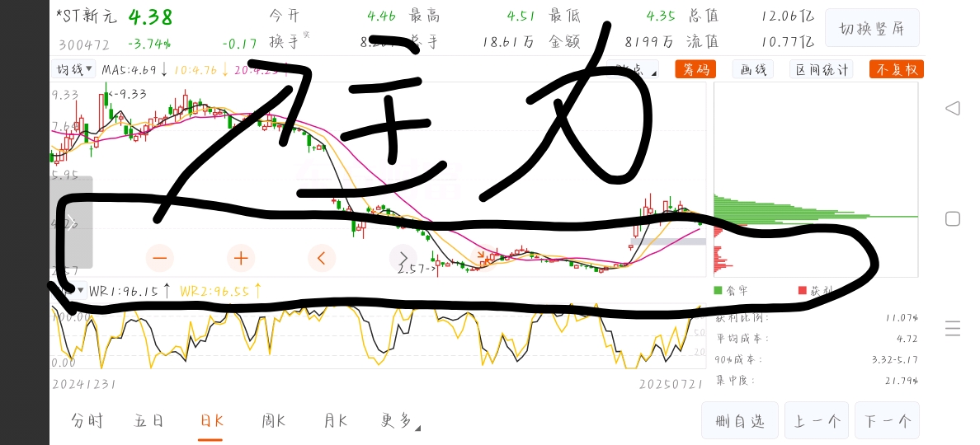This screenshot has width=980, height=445.
Task: Click the 删自选 button
Action: pos(740,421)
